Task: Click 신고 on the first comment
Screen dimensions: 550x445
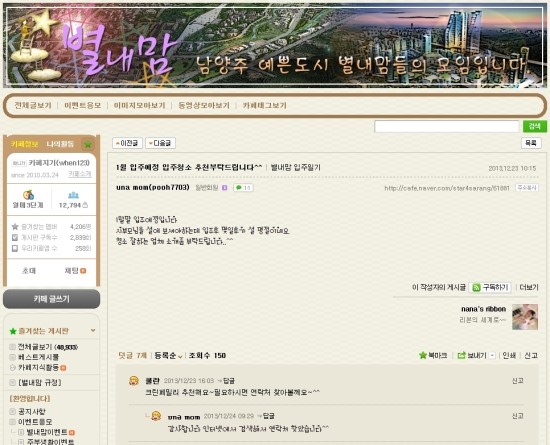Action: [518, 381]
